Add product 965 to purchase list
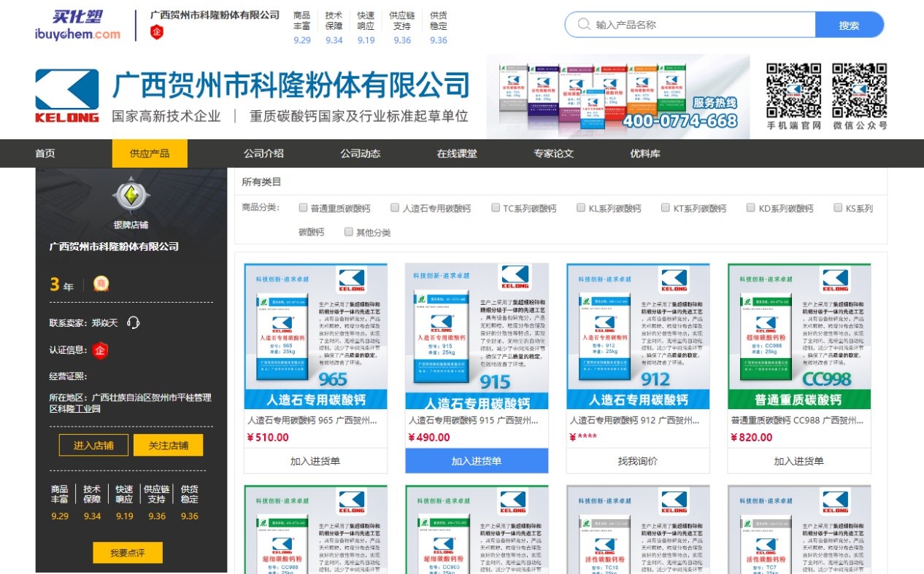Viewport: 924px width, 574px height. [x=315, y=461]
